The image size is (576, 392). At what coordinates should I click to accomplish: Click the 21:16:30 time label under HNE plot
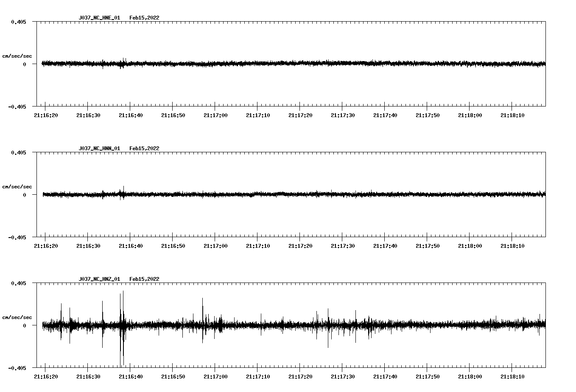pos(88,115)
